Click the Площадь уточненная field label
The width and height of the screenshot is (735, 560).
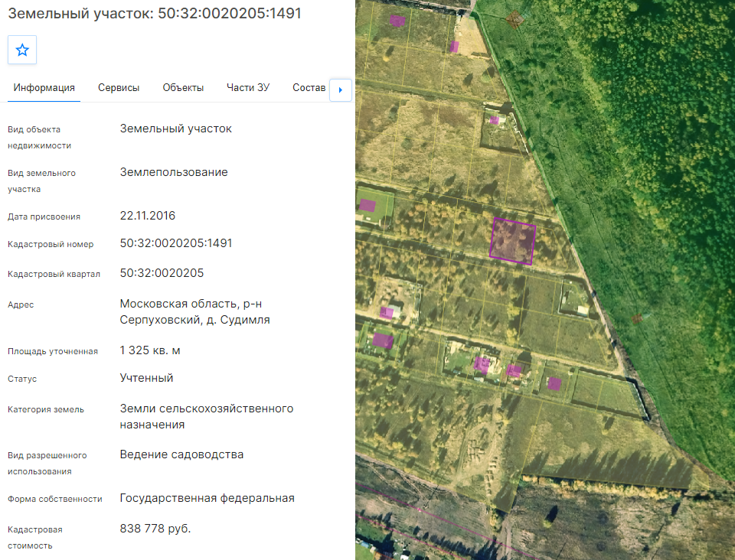(53, 351)
